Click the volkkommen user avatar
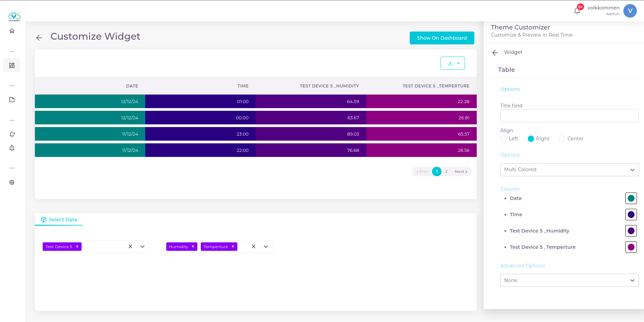The height and width of the screenshot is (322, 644). [x=630, y=11]
